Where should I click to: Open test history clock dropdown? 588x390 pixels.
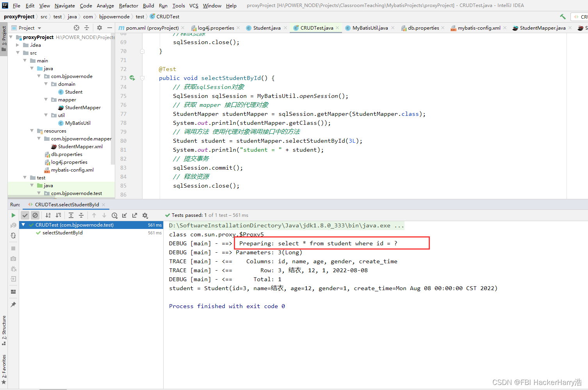click(114, 215)
